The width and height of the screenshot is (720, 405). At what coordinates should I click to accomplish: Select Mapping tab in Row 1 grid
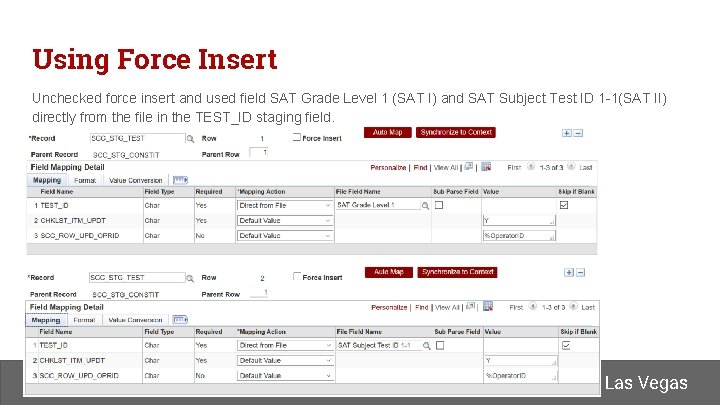(47, 180)
